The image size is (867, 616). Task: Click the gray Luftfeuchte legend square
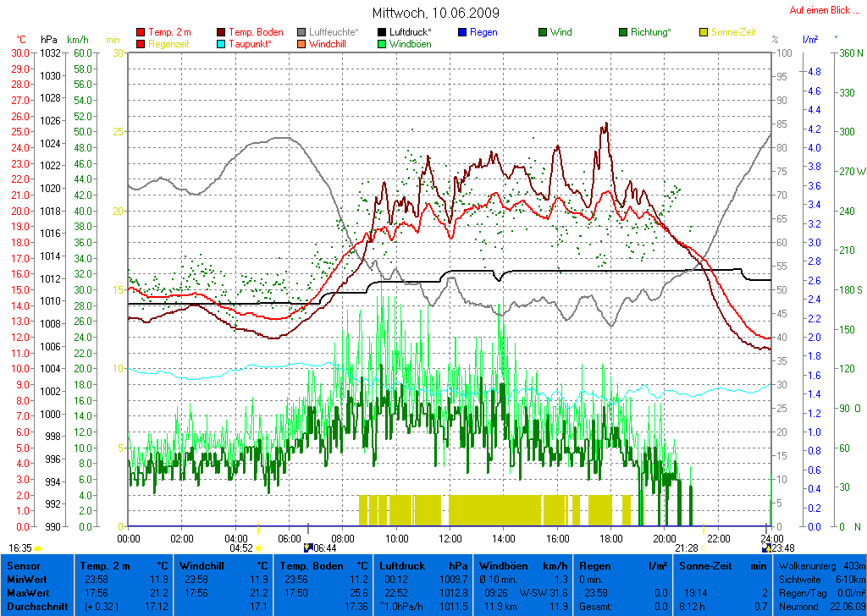pos(302,32)
